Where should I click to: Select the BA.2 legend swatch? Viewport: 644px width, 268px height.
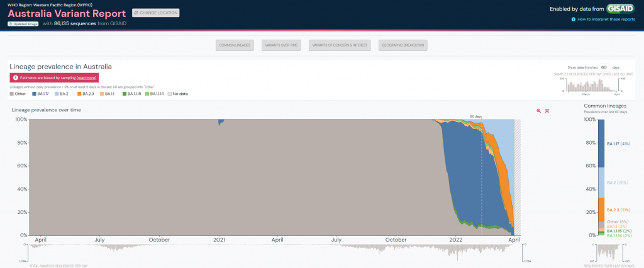click(57, 94)
